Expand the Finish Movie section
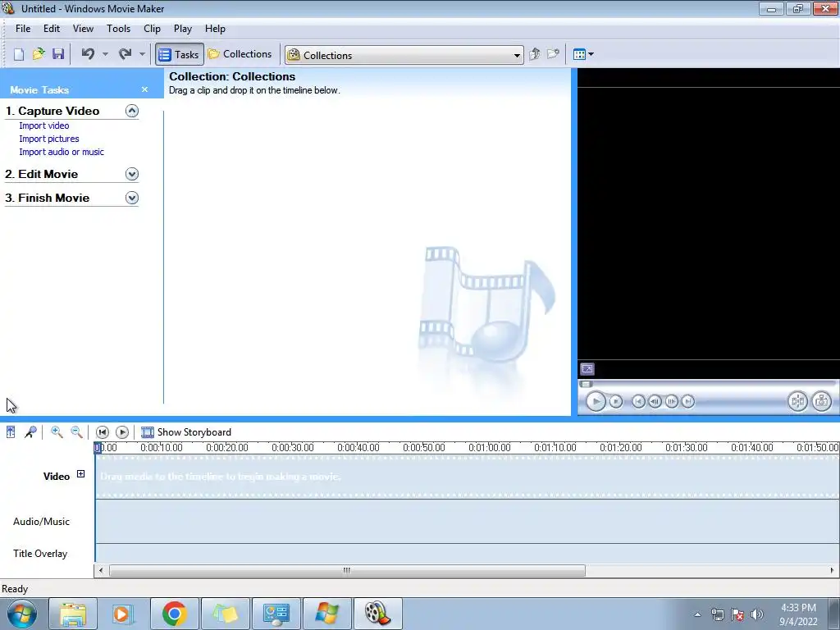 [132, 198]
